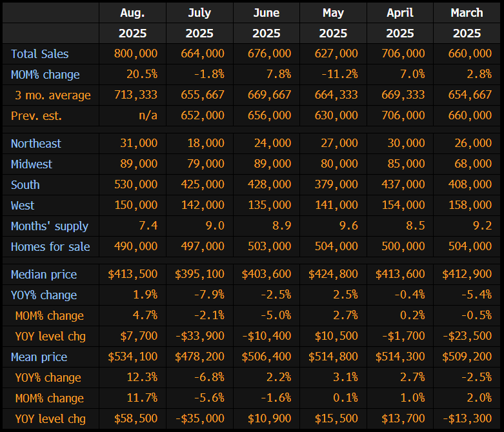Image resolution: width=504 pixels, height=432 pixels.
Task: Select the May column header
Action: 334,13
